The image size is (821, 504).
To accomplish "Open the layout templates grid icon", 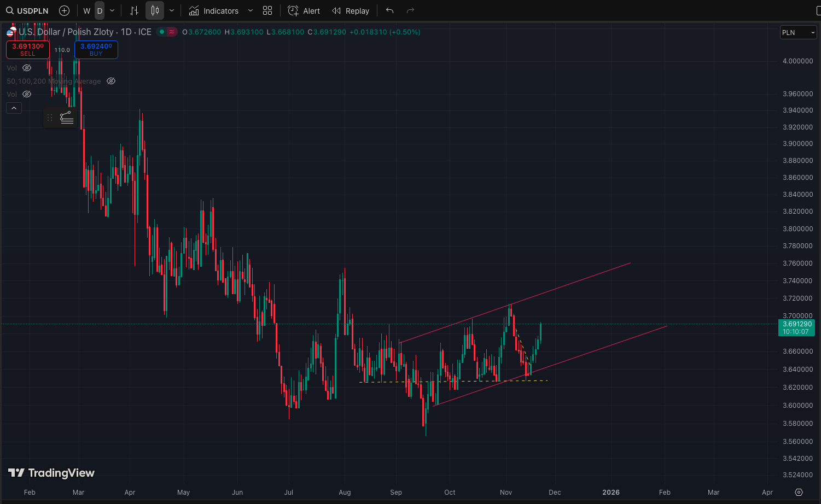I will (267, 11).
